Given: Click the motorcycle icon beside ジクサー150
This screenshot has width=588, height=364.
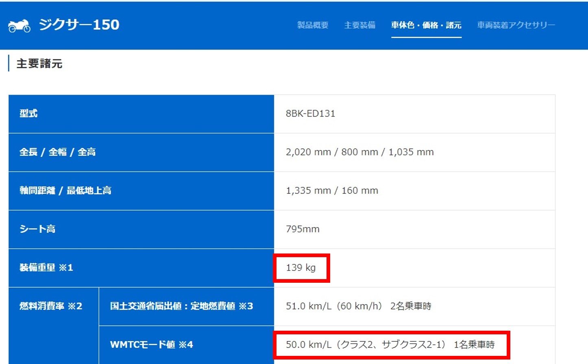Looking at the screenshot, I should [19, 25].
